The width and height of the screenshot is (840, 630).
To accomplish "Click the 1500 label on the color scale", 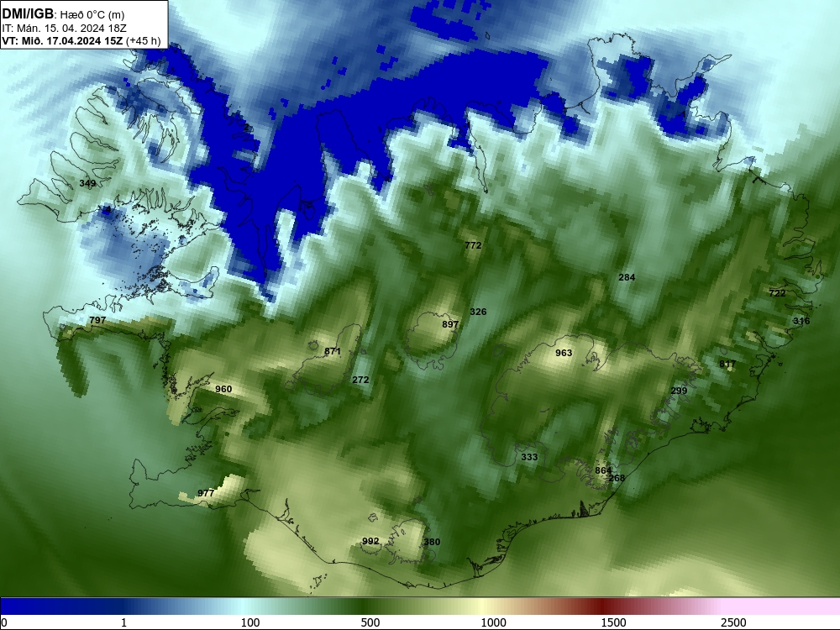I will click(613, 622).
